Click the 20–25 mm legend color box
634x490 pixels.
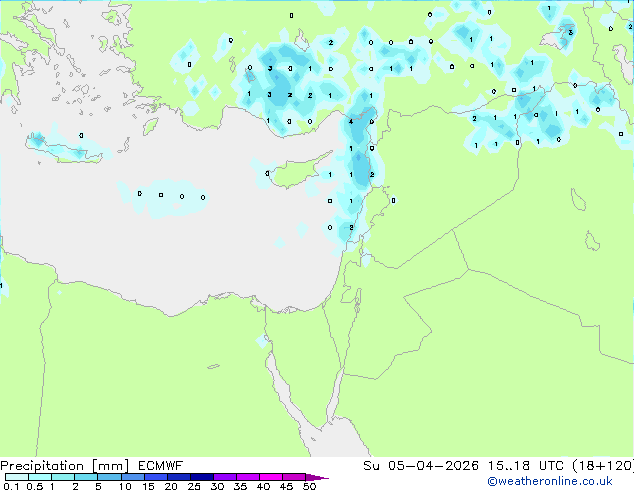(x=179, y=477)
